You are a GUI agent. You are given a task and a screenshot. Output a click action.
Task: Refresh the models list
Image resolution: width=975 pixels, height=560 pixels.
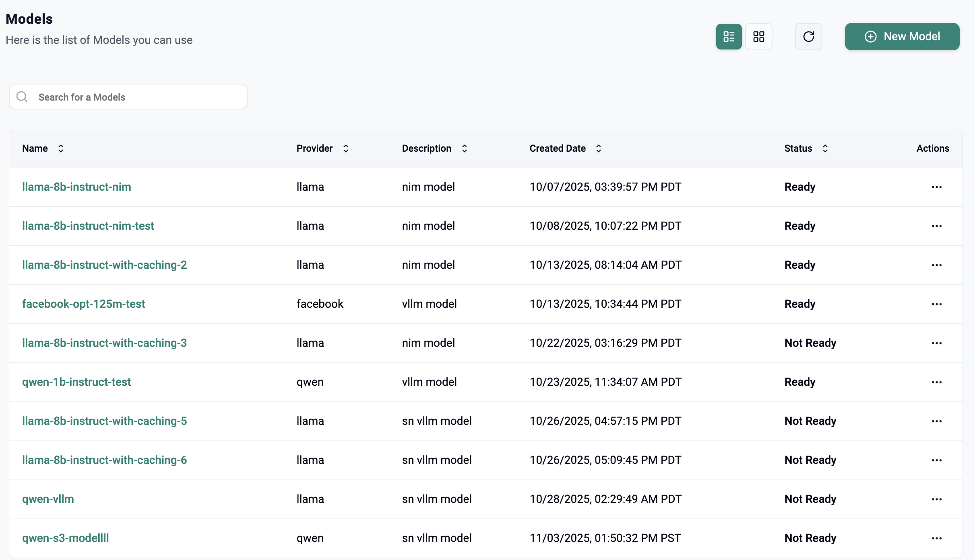[x=808, y=37]
